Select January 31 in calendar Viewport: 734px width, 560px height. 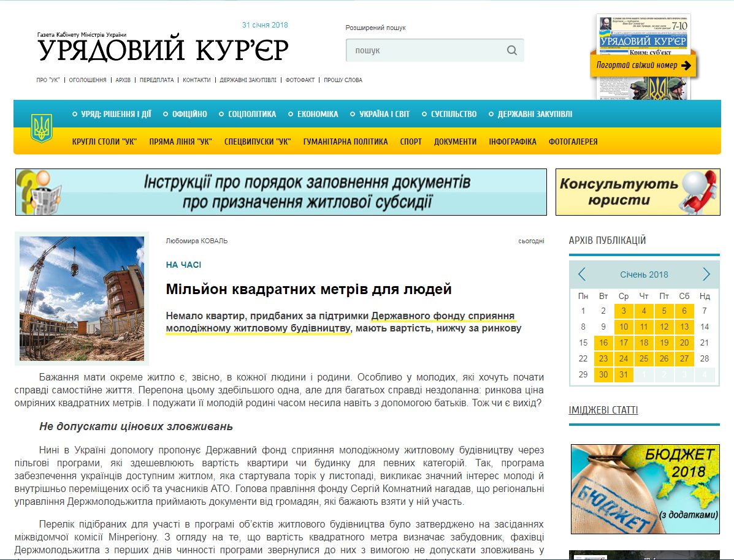pos(624,375)
